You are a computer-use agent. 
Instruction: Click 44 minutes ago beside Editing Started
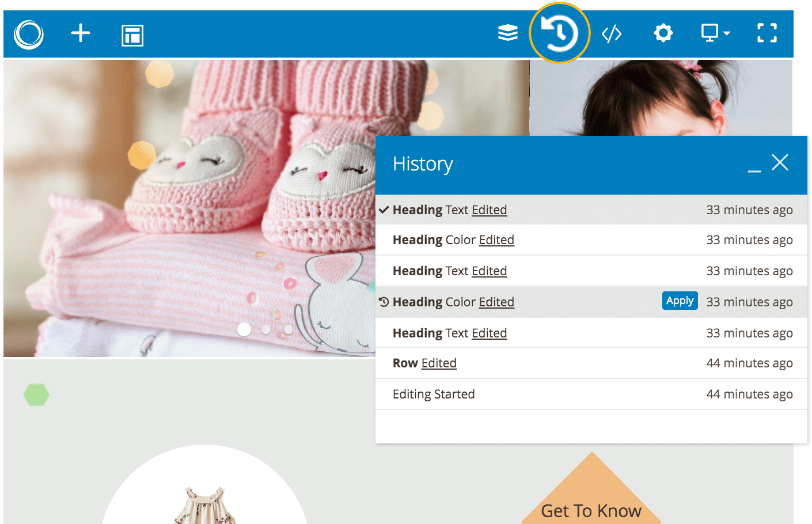pos(749,394)
